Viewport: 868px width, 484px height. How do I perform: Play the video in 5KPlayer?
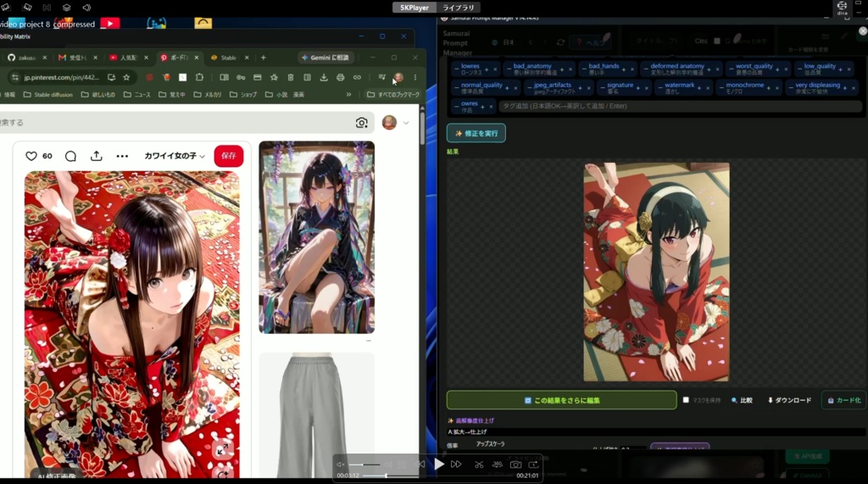tap(439, 464)
